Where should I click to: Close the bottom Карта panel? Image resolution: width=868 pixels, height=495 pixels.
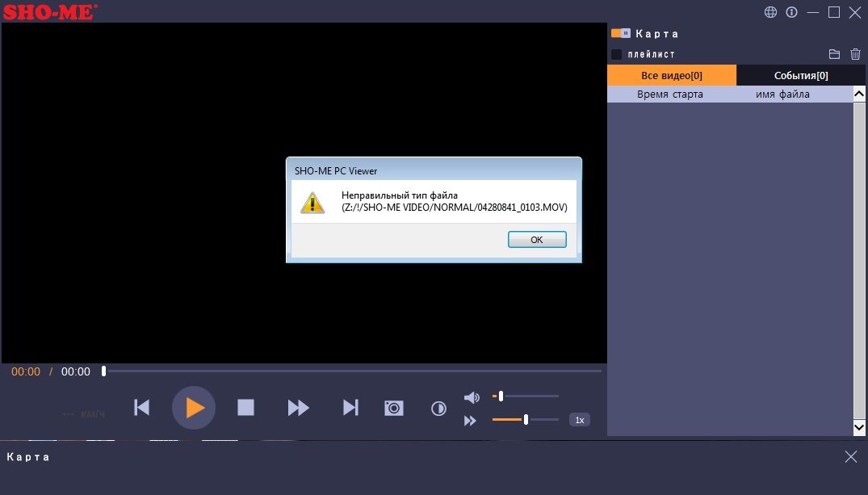pyautogui.click(x=850, y=457)
